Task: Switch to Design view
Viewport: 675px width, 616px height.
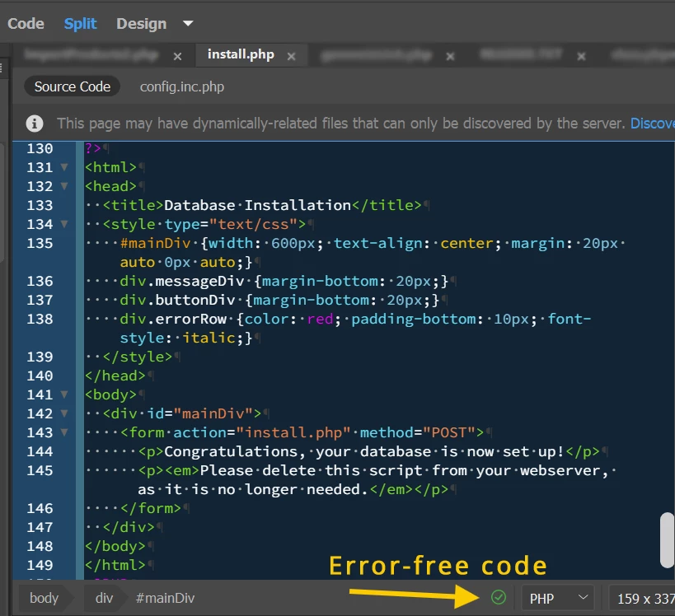Action: pyautogui.click(x=141, y=24)
